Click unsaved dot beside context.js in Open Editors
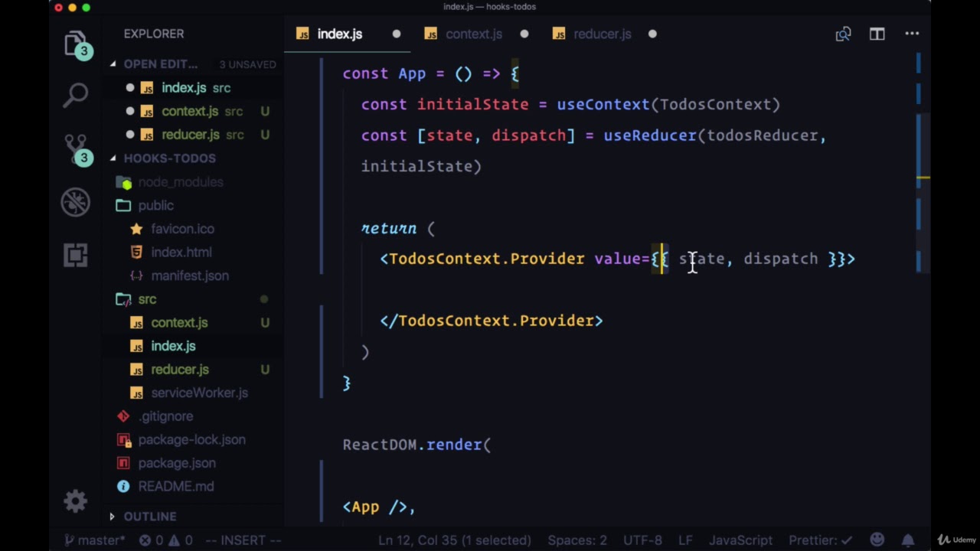980x551 pixels. coord(130,111)
